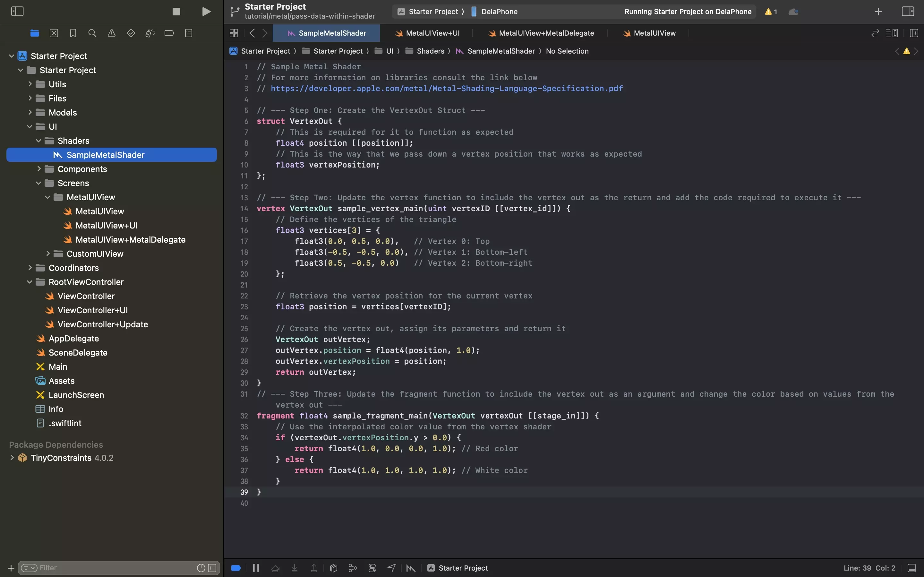Screen dimensions: 924x577
Task: Click the scheme selector DelaPhone
Action: click(498, 11)
